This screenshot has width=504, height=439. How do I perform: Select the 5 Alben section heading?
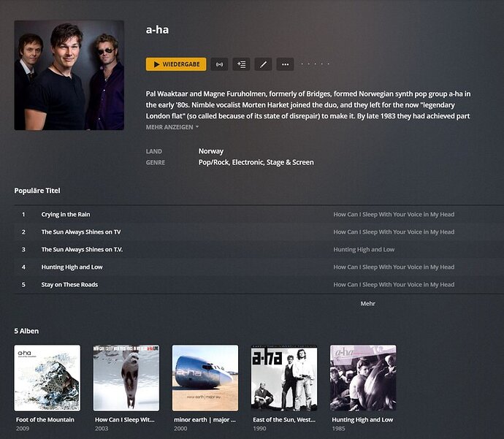[x=26, y=331]
